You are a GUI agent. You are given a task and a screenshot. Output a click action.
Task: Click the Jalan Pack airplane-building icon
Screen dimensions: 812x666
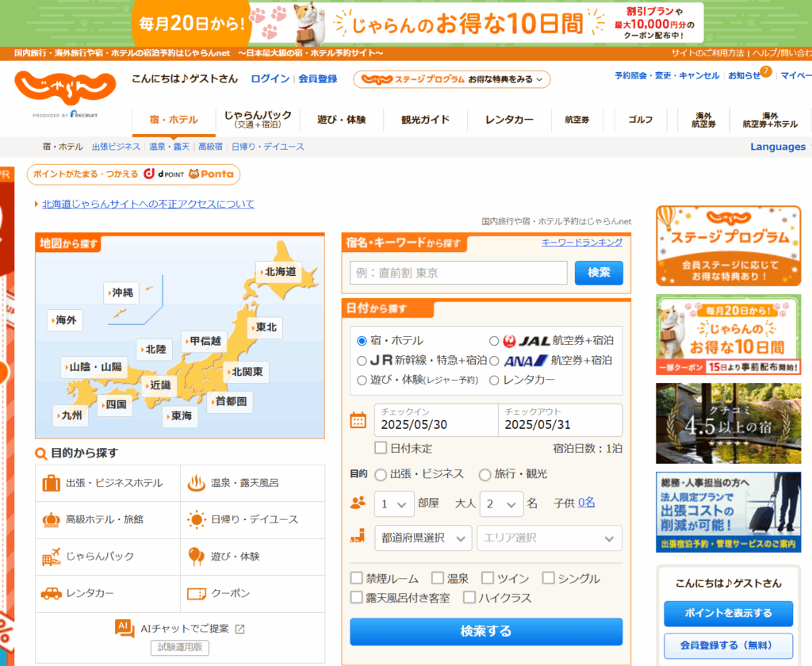coord(51,557)
